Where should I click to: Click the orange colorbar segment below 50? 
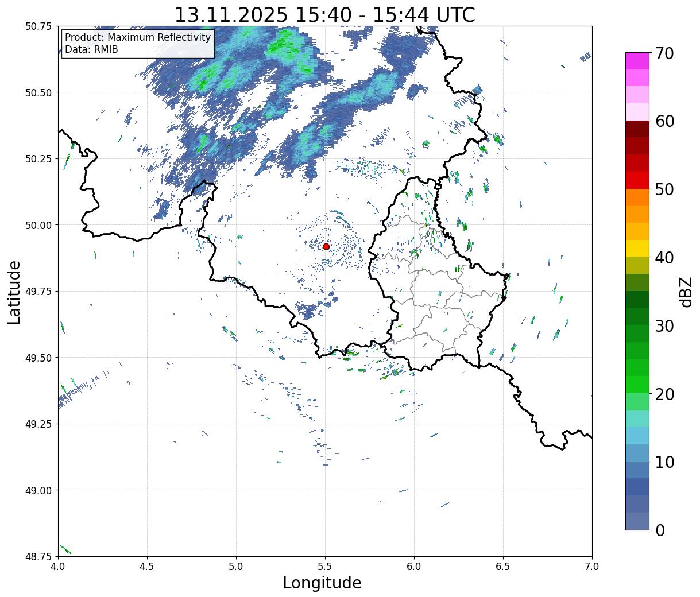[x=637, y=197]
